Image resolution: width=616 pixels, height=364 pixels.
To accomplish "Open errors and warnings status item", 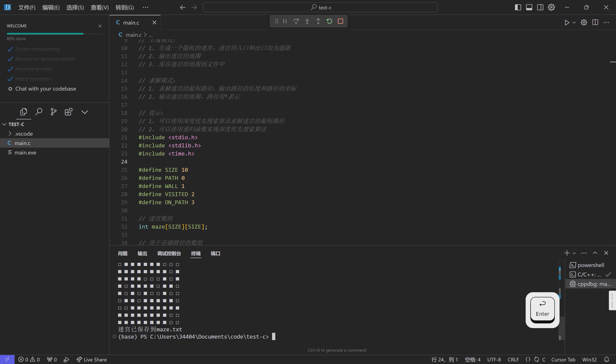I will pyautogui.click(x=29, y=360).
